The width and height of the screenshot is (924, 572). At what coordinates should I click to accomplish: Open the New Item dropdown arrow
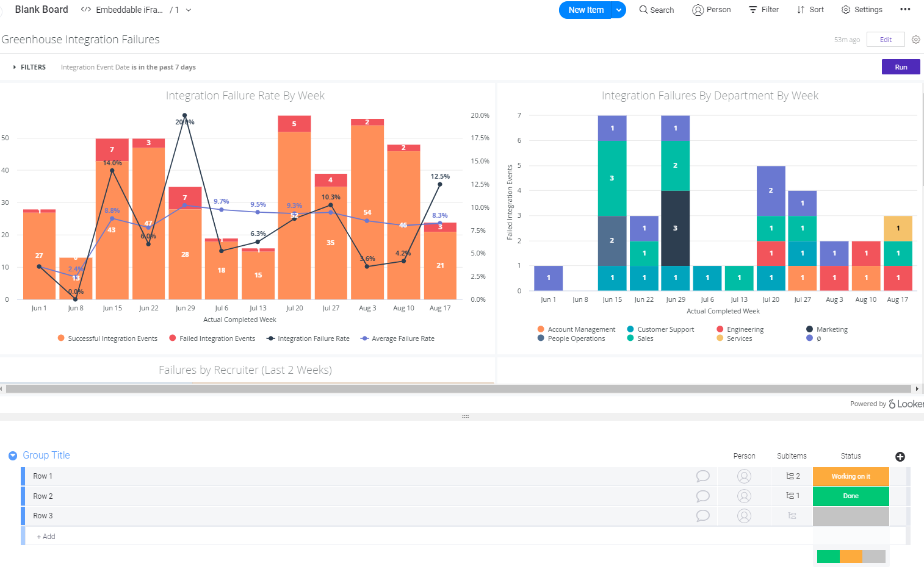tap(618, 10)
